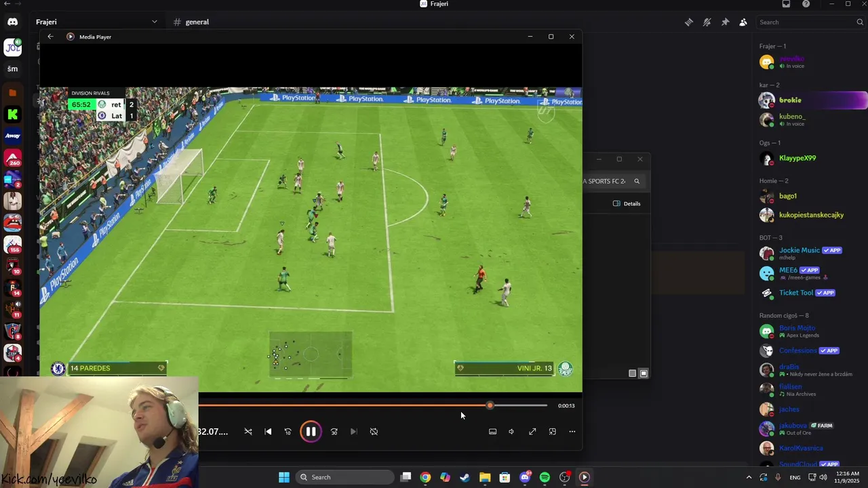Enter full screen in Media Player
The height and width of the screenshot is (488, 868).
[532, 431]
